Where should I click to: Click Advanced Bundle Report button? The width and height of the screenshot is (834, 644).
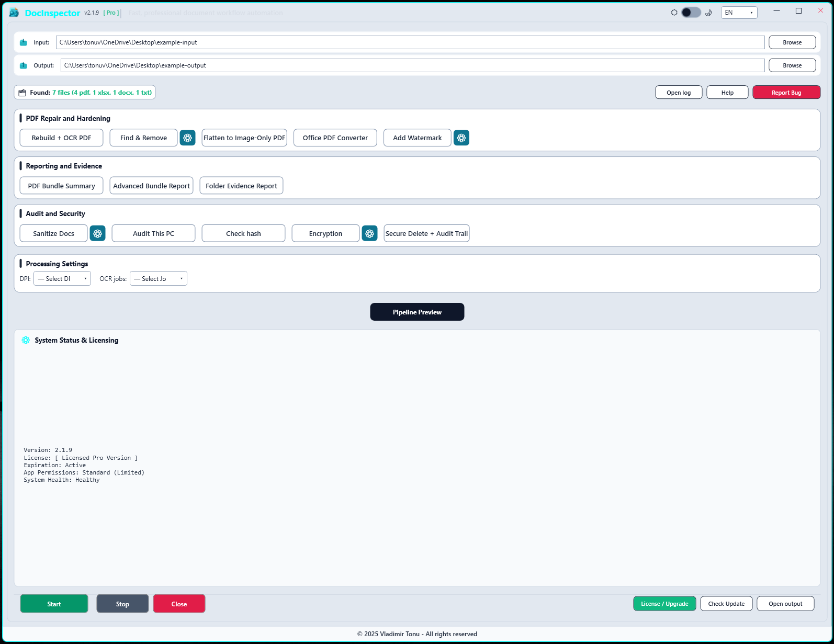[x=151, y=186]
